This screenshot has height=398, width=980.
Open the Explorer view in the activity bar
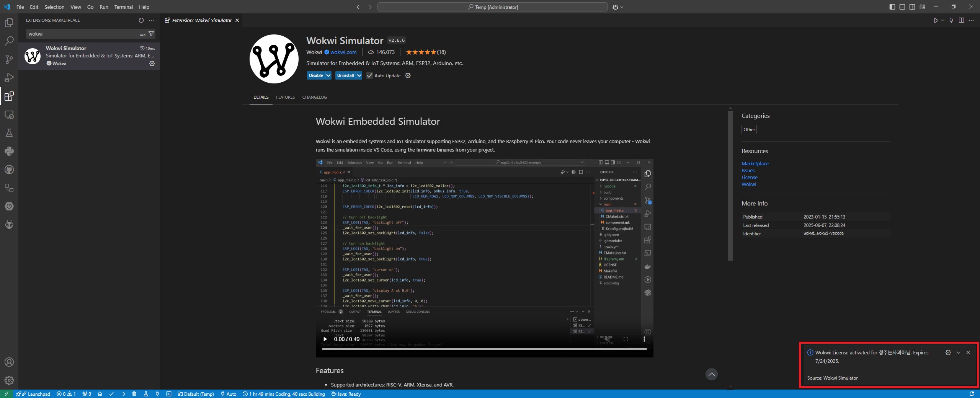coord(9,23)
